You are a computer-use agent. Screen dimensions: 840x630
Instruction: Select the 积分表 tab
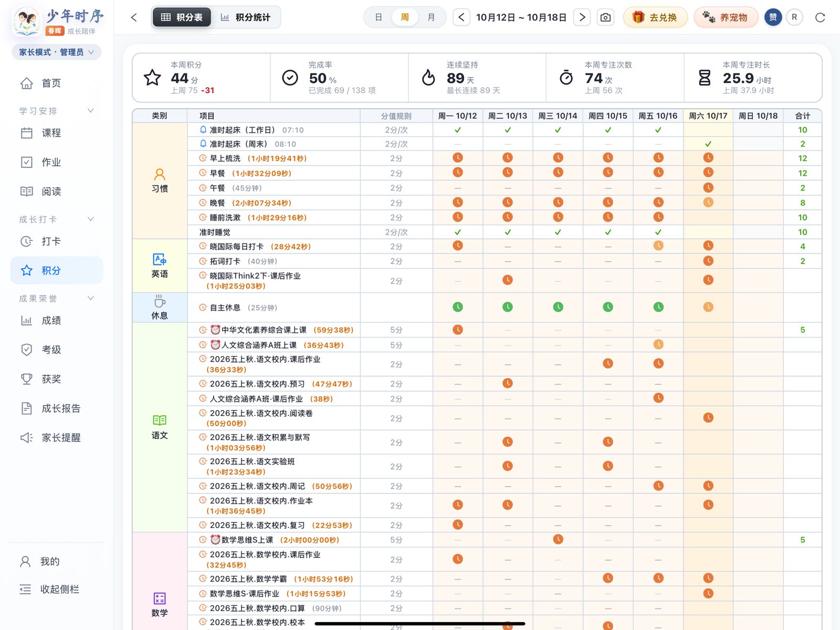click(182, 17)
